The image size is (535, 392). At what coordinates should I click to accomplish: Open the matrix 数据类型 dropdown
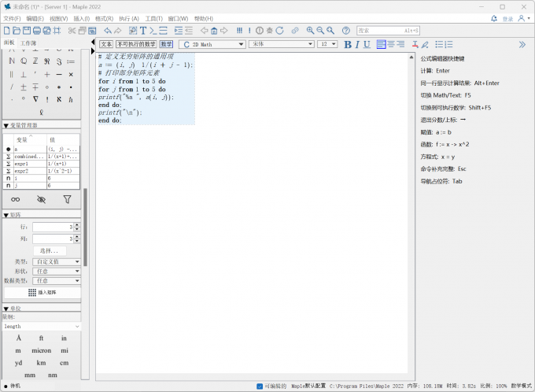(x=57, y=281)
